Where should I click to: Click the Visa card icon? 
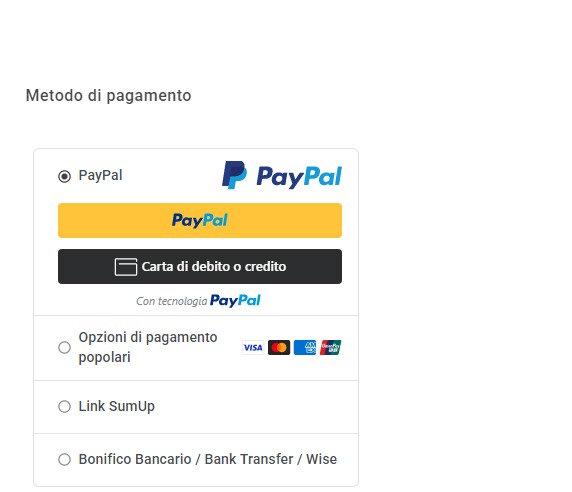[253, 348]
